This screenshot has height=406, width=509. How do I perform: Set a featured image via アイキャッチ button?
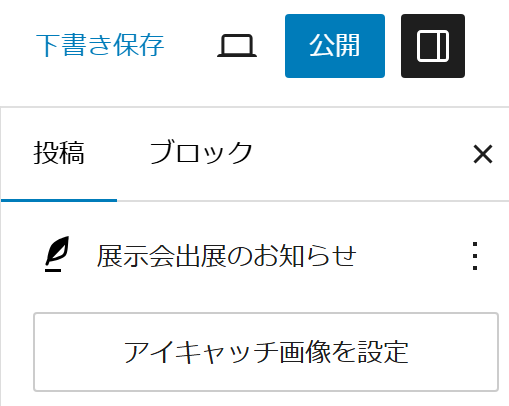tap(266, 352)
